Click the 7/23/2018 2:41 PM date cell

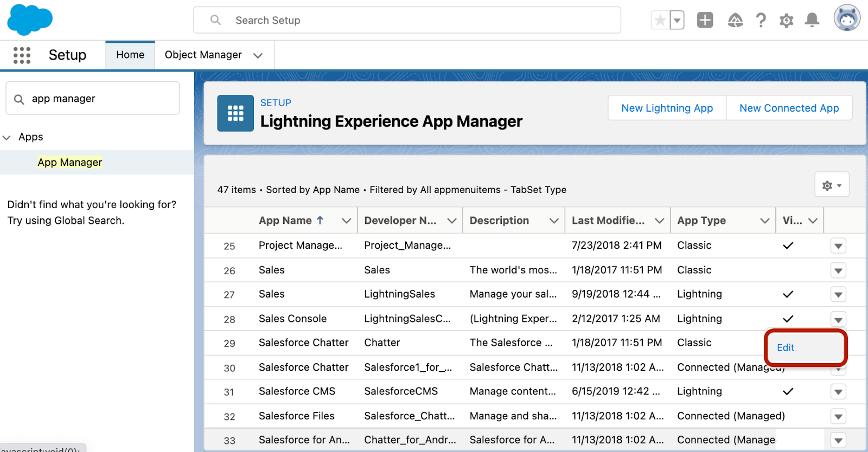click(616, 246)
